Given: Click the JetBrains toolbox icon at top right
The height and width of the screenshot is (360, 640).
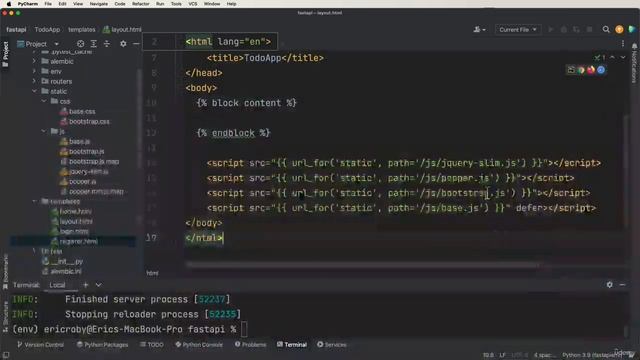Looking at the screenshot, I should (632, 29).
